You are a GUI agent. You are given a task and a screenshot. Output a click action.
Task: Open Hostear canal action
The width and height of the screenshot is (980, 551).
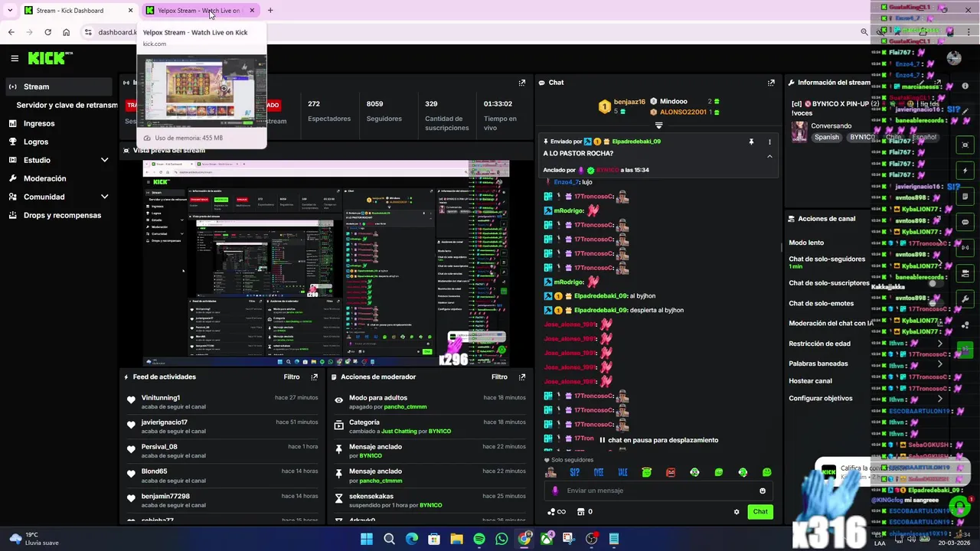click(810, 381)
